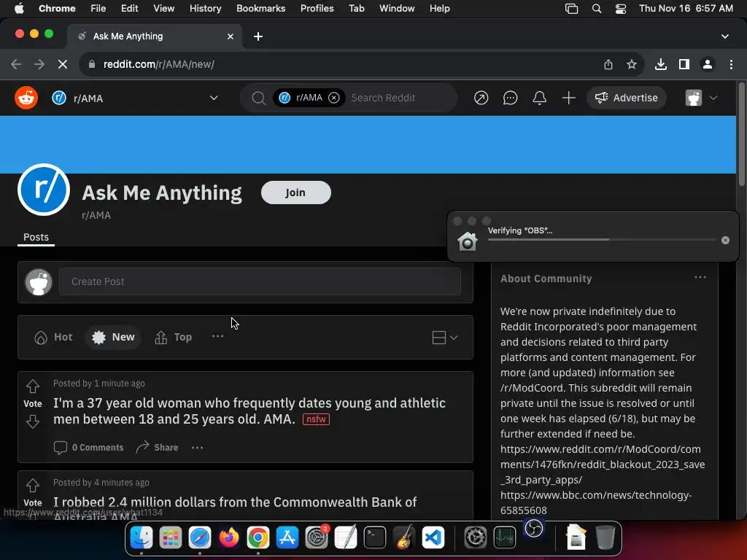This screenshot has width=747, height=560.
Task: Click the Create Post input field
Action: click(x=260, y=281)
